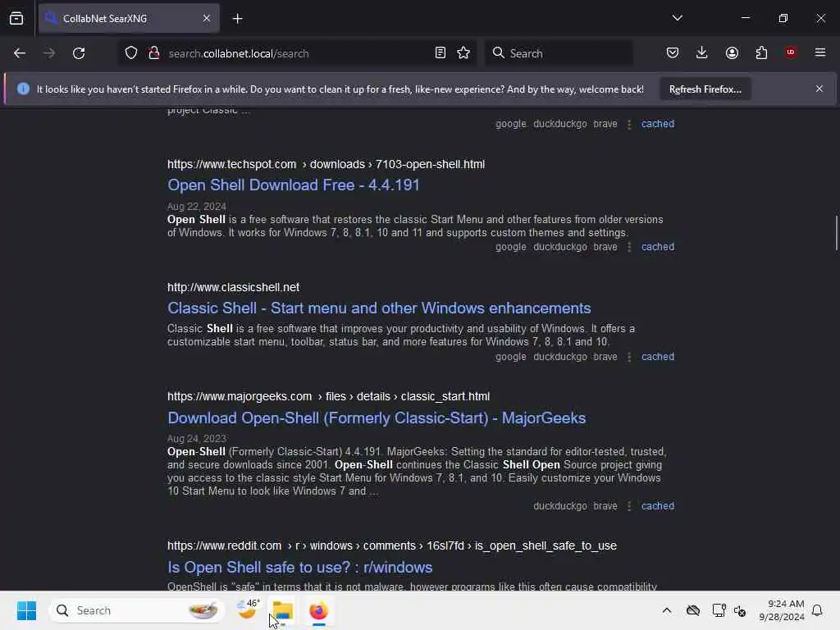Open the Windows Start menu
The width and height of the screenshot is (840, 630).
pos(26,610)
